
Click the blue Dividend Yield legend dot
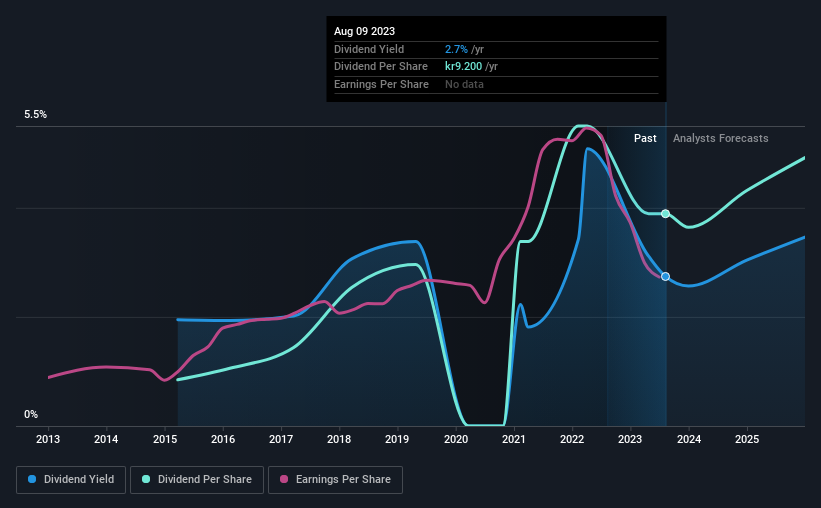pyautogui.click(x=32, y=479)
